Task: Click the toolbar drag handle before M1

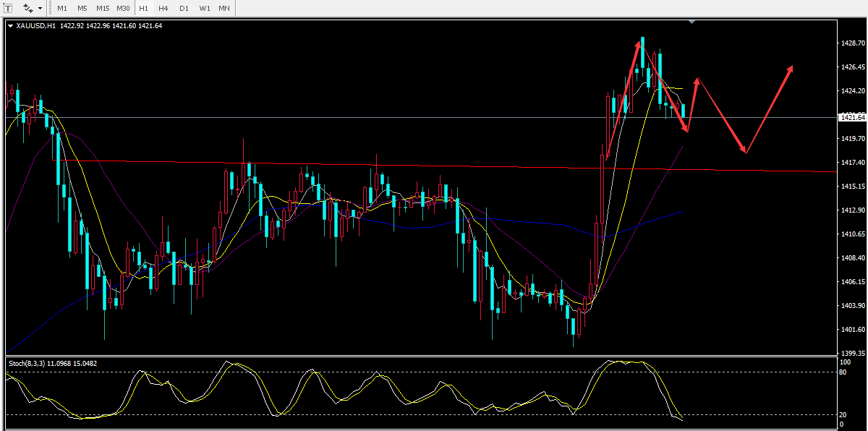Action: point(51,9)
